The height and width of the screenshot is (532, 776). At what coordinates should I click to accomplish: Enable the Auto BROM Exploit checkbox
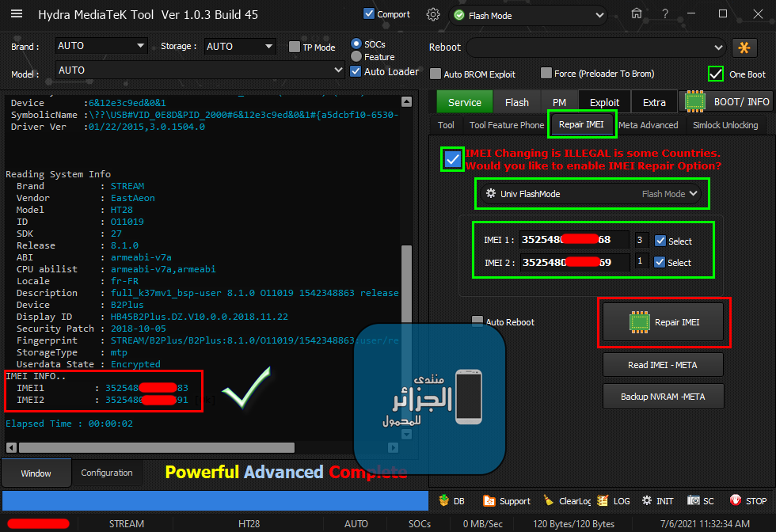click(x=436, y=74)
